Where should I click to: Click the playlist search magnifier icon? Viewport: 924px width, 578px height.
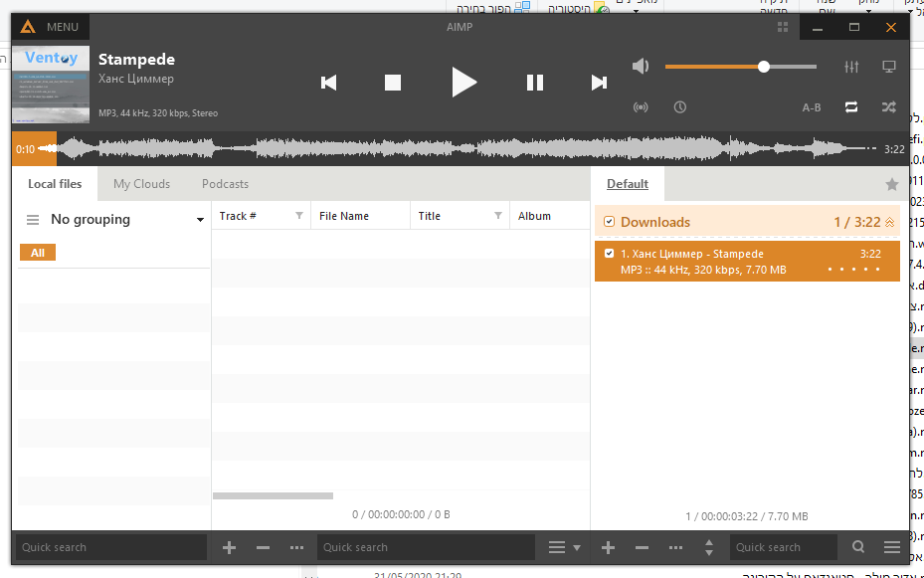(x=858, y=547)
